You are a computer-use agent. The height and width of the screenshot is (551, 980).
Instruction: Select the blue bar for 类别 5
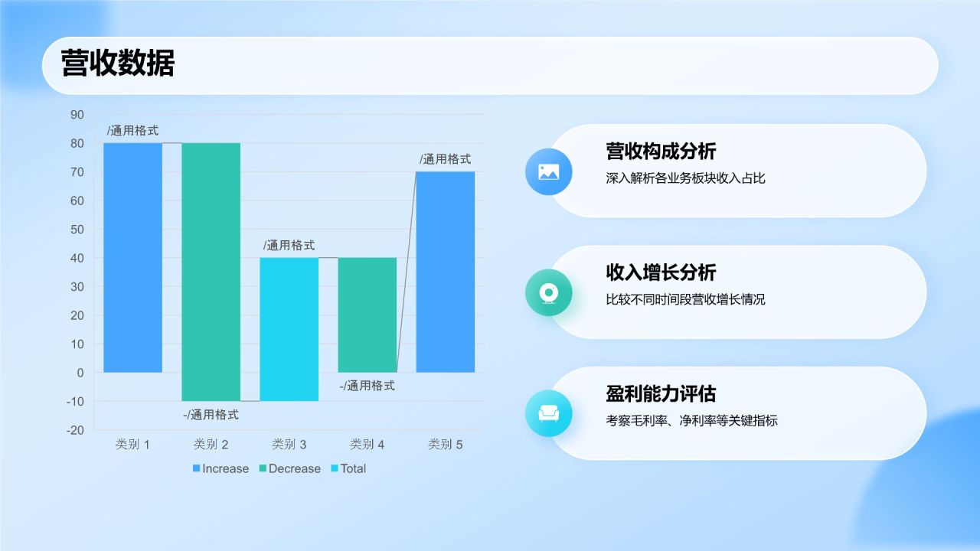(x=446, y=272)
